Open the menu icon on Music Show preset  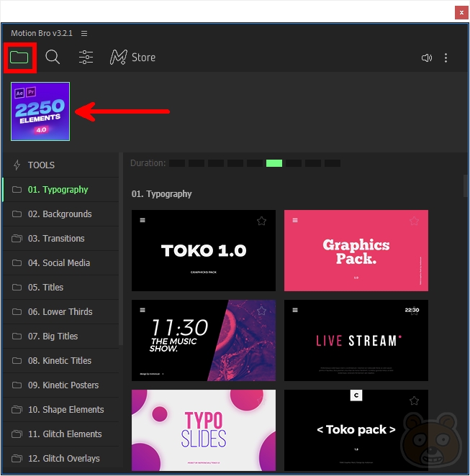(x=143, y=310)
